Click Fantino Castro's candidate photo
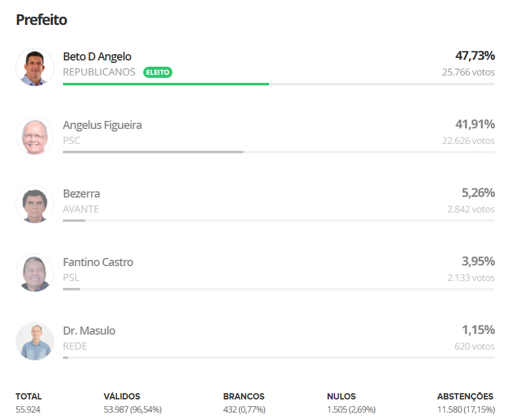 click(35, 273)
